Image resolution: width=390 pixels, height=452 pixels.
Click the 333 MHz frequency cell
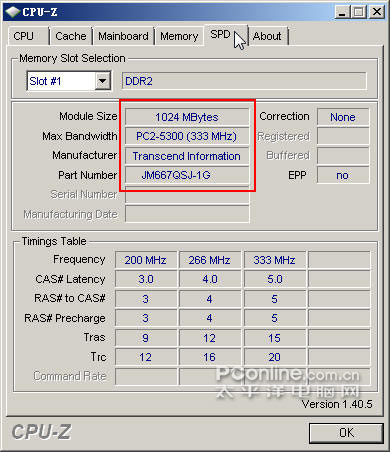274,260
